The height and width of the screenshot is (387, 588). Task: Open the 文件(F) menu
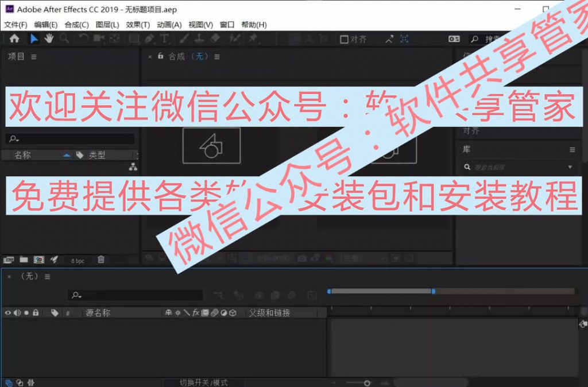coord(16,25)
